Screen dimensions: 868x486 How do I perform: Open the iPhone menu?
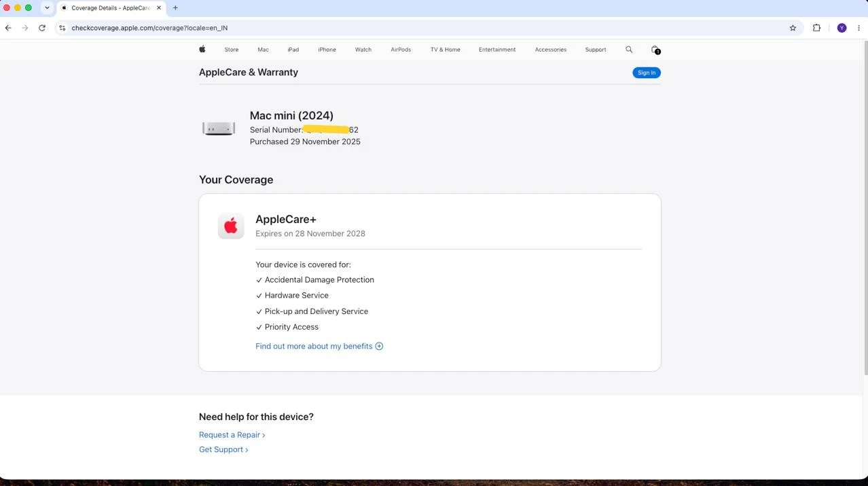(327, 50)
